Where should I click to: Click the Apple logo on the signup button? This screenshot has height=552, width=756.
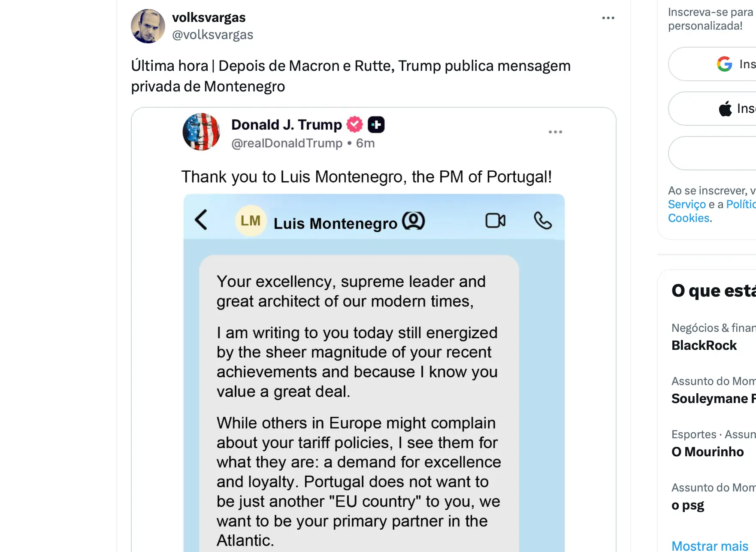(725, 108)
